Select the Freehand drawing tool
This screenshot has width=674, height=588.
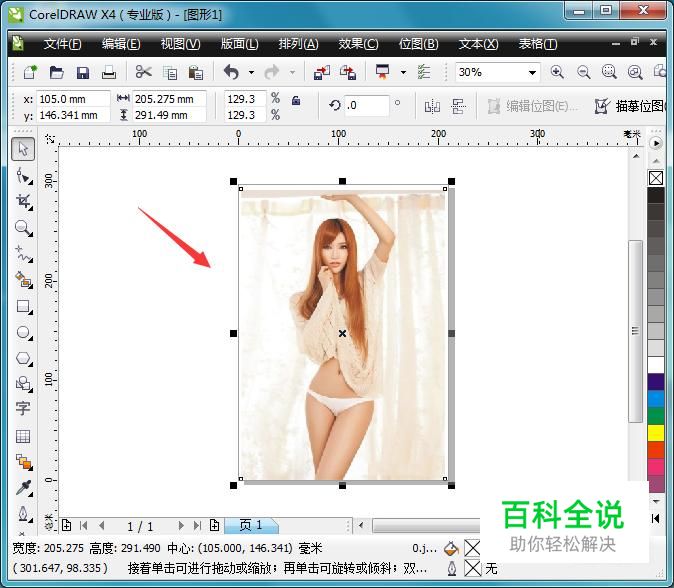tap(24, 254)
